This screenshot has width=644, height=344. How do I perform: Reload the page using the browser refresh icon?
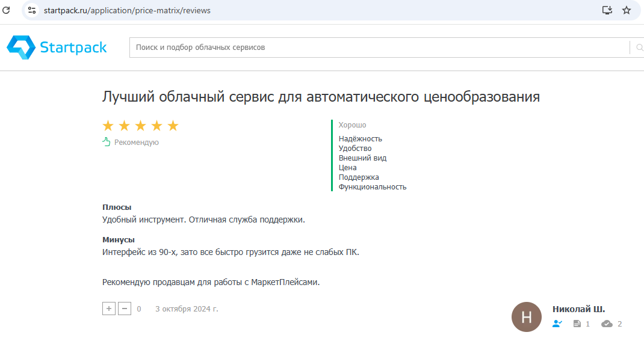tap(7, 10)
